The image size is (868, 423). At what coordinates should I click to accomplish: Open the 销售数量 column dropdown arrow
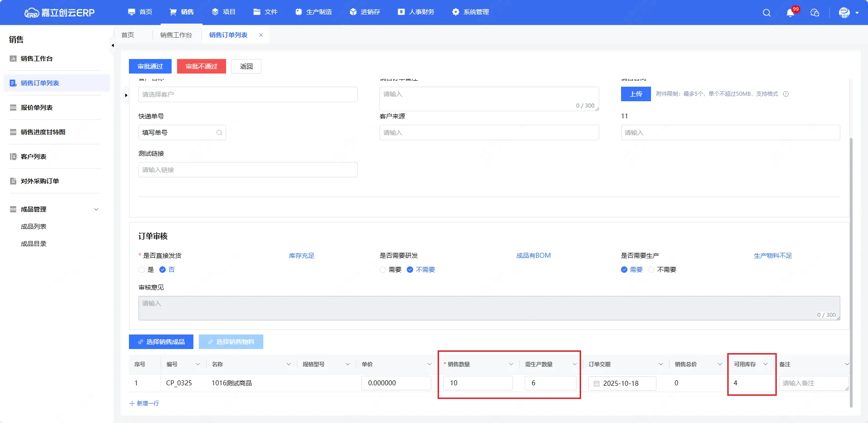click(x=511, y=364)
